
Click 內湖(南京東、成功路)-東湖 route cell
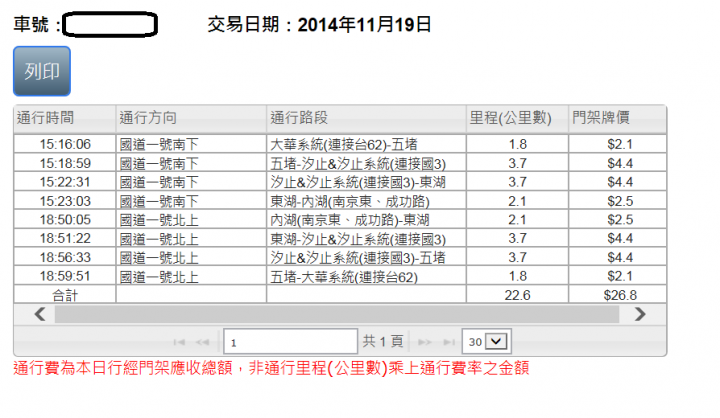click(366, 220)
